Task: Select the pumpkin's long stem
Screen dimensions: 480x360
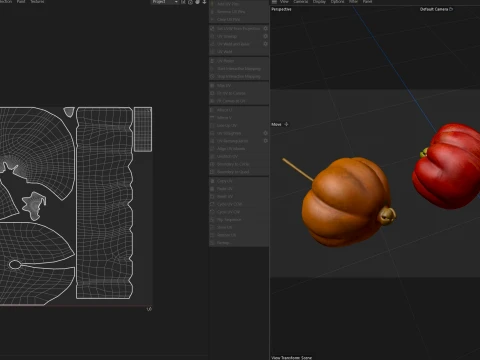Action: [x=298, y=170]
